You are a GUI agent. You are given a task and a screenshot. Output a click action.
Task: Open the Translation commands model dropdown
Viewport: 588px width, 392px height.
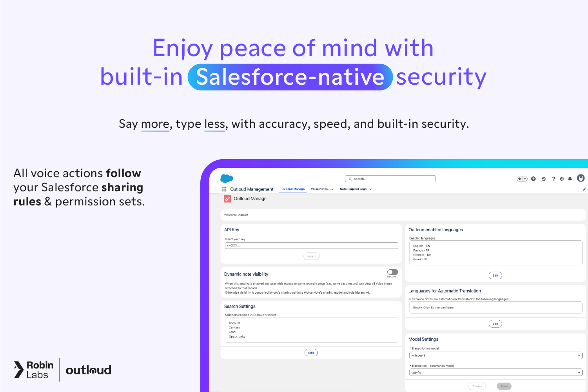pyautogui.click(x=495, y=372)
